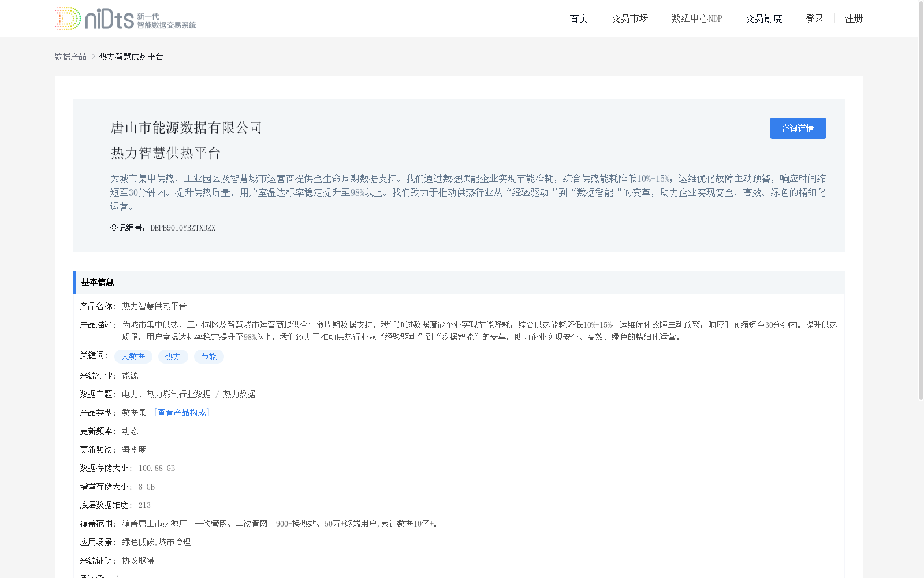Select source proof value 协议取得

(138, 560)
